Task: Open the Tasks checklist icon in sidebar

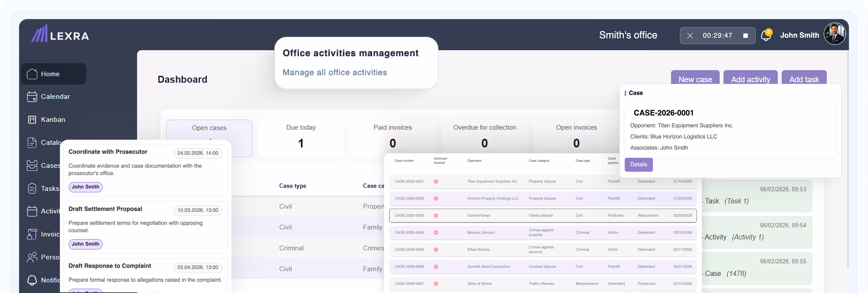Action: [32, 188]
